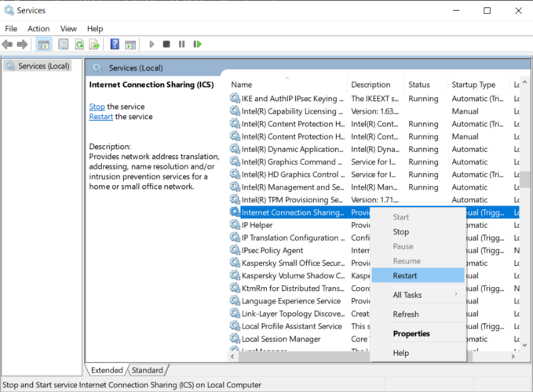The height and width of the screenshot is (392, 533).
Task: Choose Stop in the context menu
Action: [418, 232]
